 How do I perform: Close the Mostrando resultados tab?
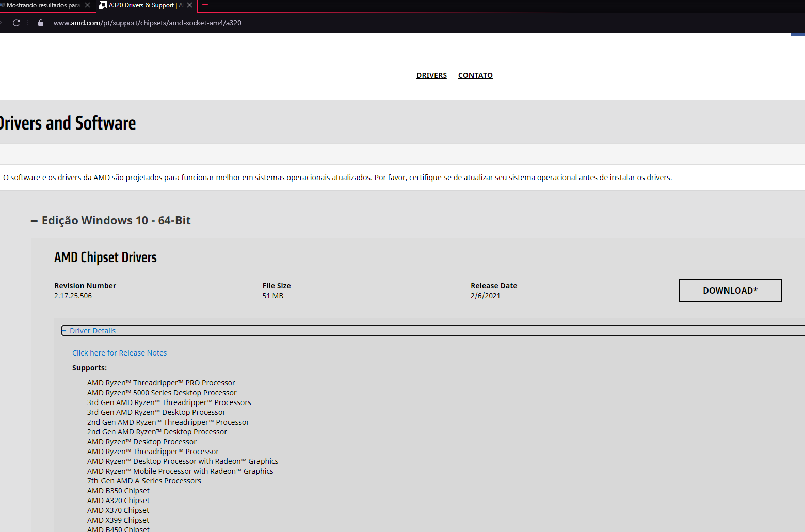[87, 5]
